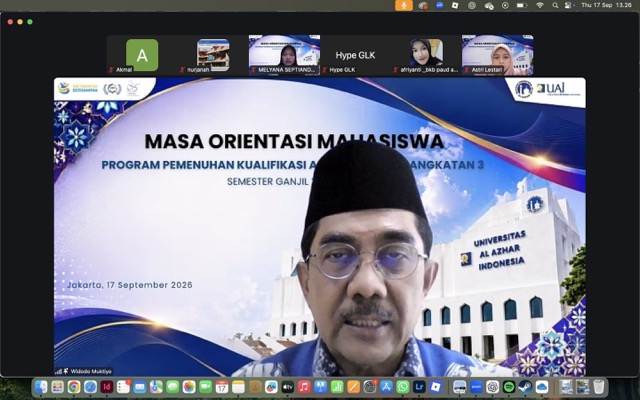The image size is (640, 400).
Task: Open Adobe InDesign from the dock
Action: (x=107, y=387)
